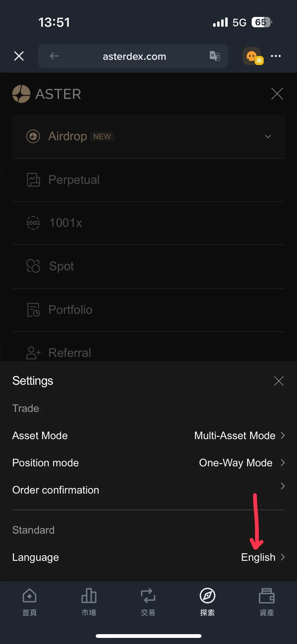This screenshot has width=297, height=644.
Task: Open the 1001x trading link
Action: [x=66, y=223]
